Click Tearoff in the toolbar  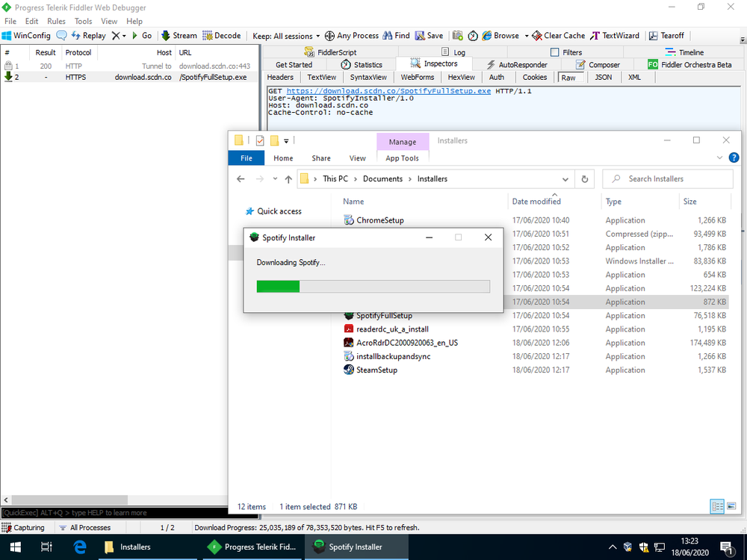coord(666,36)
